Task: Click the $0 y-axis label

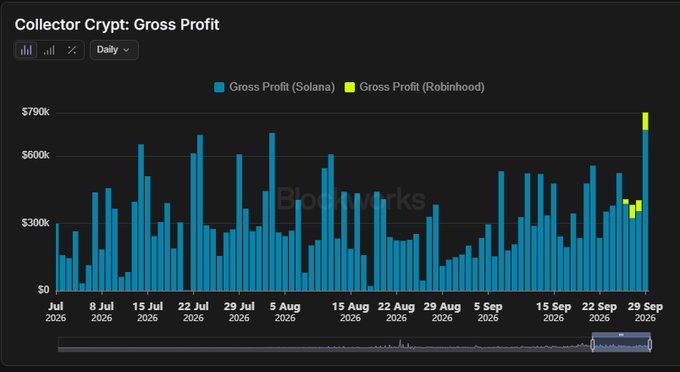Action: point(43,290)
